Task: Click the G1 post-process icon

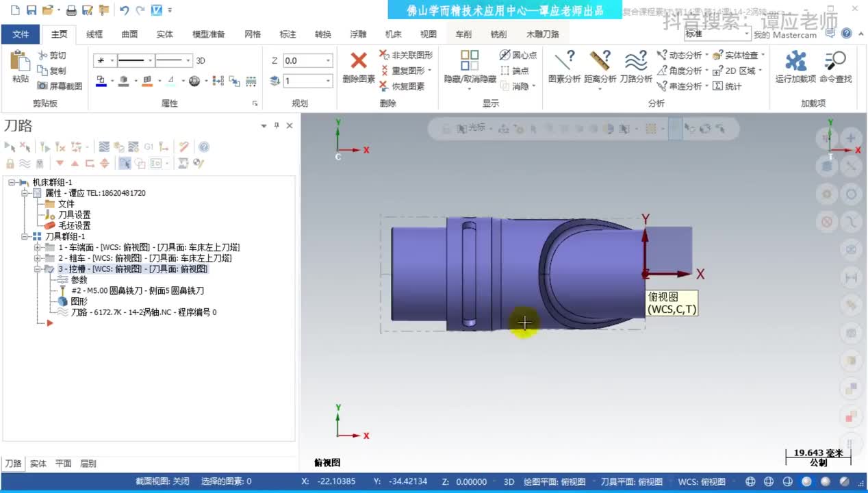Action: coord(149,147)
